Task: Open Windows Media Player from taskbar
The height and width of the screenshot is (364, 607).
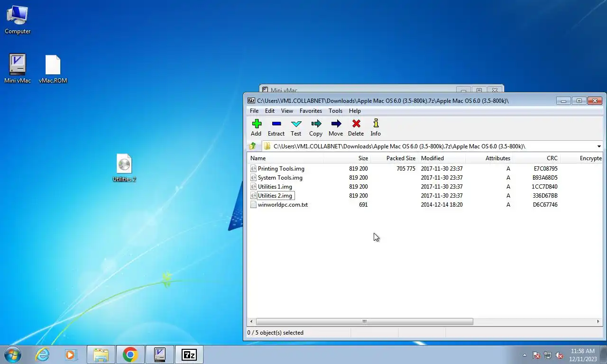Action: click(71, 355)
